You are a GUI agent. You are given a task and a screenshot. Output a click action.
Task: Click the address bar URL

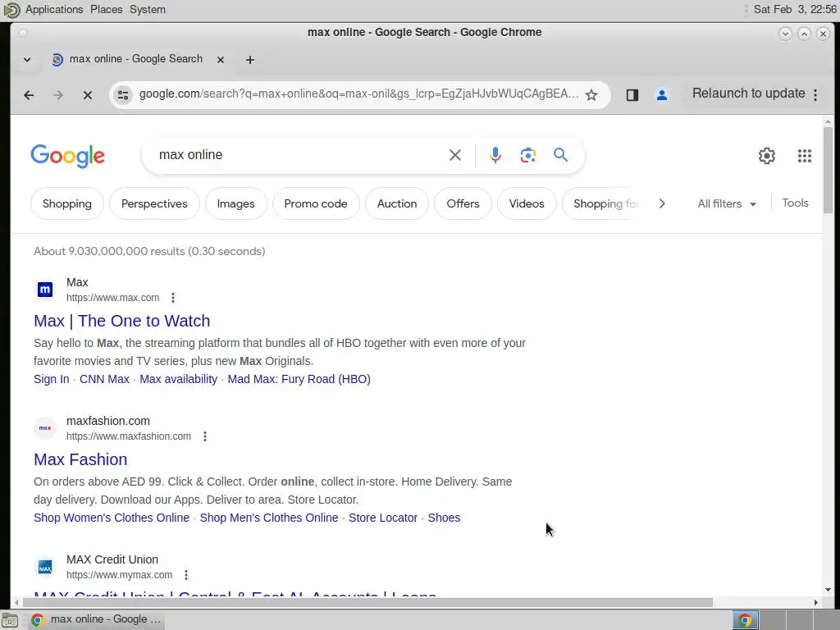tap(359, 95)
